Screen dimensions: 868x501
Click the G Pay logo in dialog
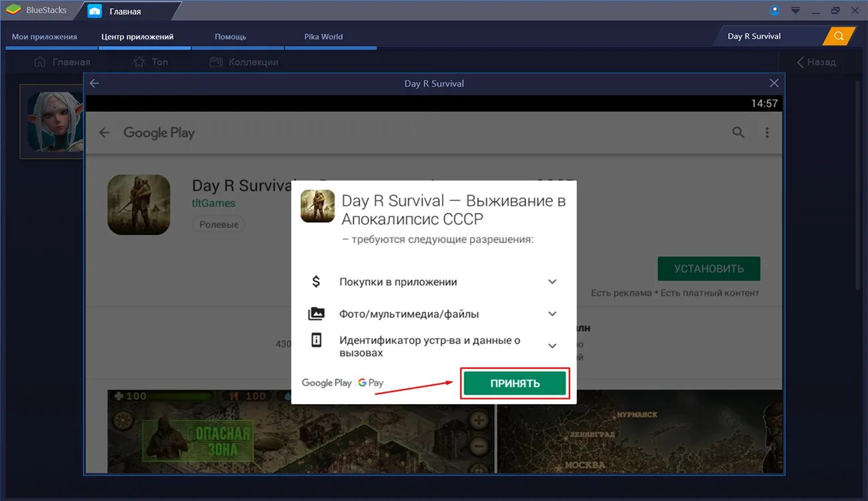371,383
